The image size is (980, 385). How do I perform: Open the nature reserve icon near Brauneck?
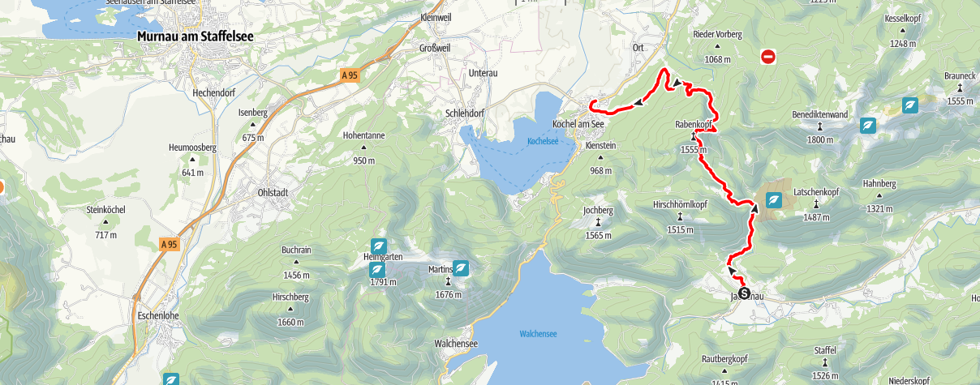pyautogui.click(x=911, y=105)
